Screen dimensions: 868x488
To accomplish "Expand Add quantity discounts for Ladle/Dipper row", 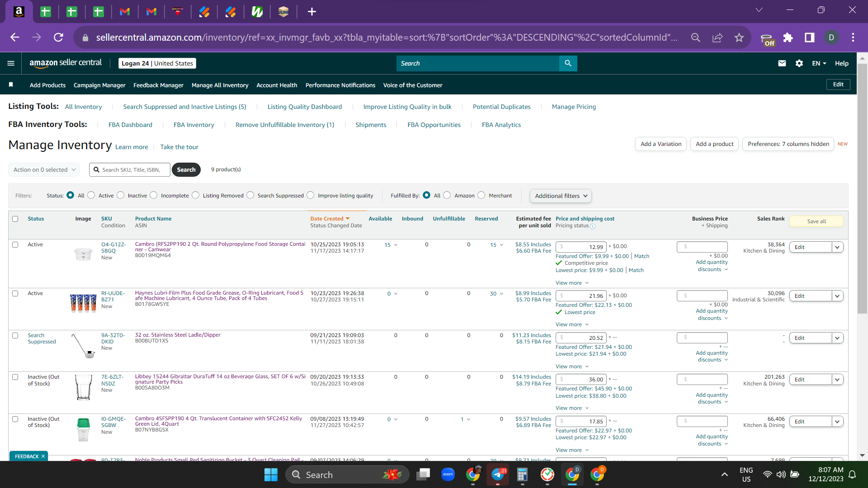I will [x=712, y=357].
